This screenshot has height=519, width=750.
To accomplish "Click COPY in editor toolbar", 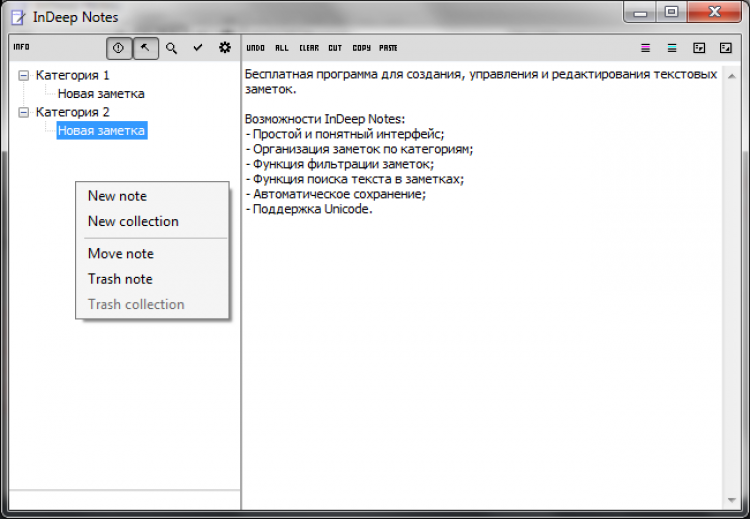I will [x=362, y=48].
